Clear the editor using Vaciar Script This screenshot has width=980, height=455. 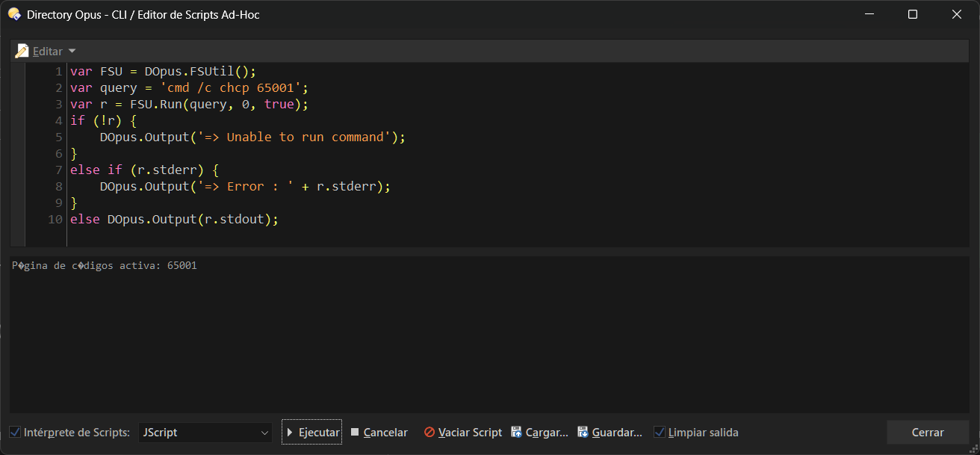click(x=462, y=432)
